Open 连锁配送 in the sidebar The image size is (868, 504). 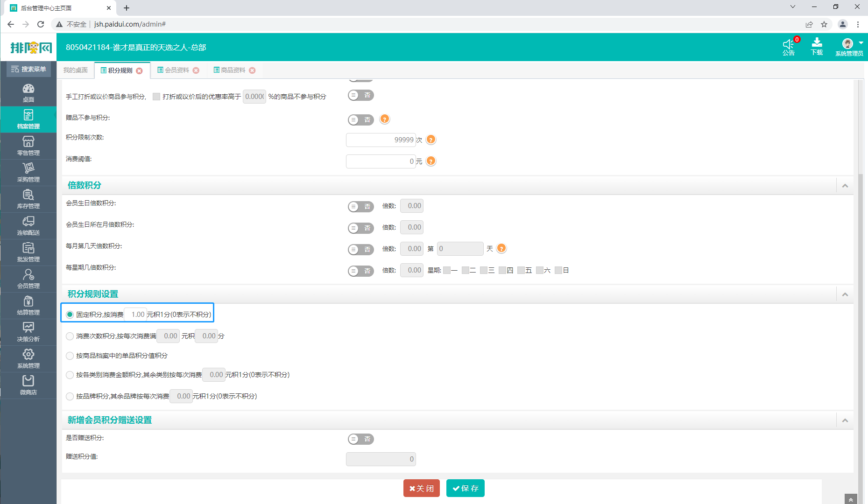[x=28, y=226]
